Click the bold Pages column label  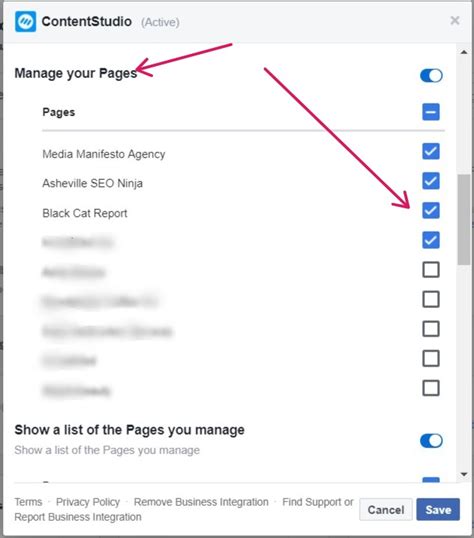pos(59,112)
